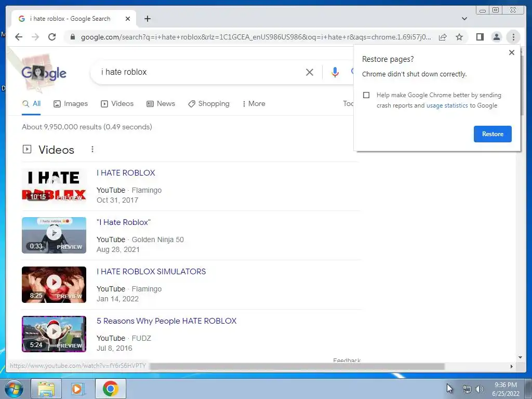Open the Chrome profile menu

(496, 37)
